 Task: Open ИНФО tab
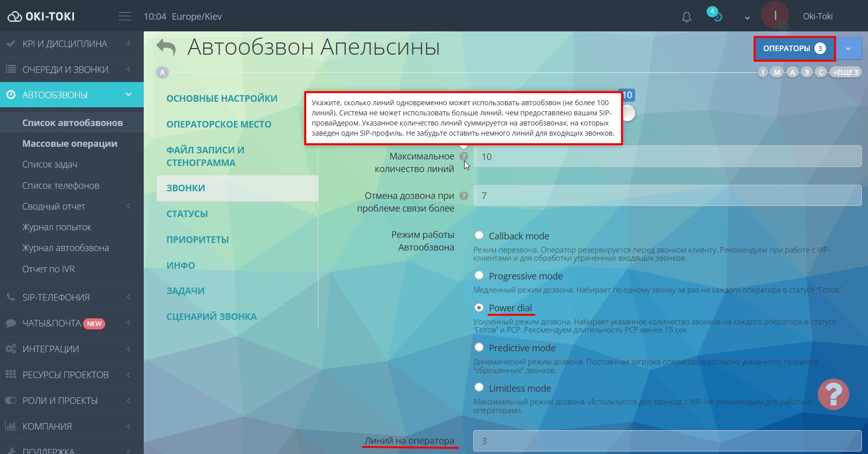(181, 265)
